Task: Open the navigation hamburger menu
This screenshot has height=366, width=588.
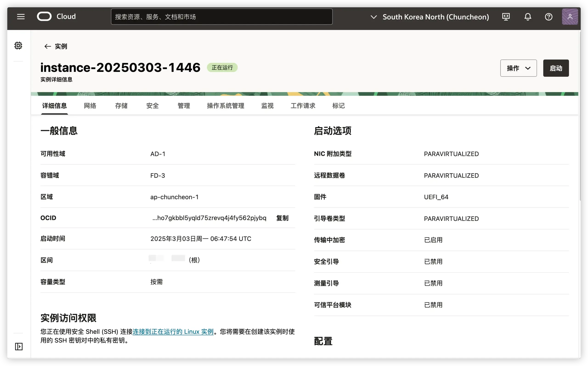Action: pos(21,17)
